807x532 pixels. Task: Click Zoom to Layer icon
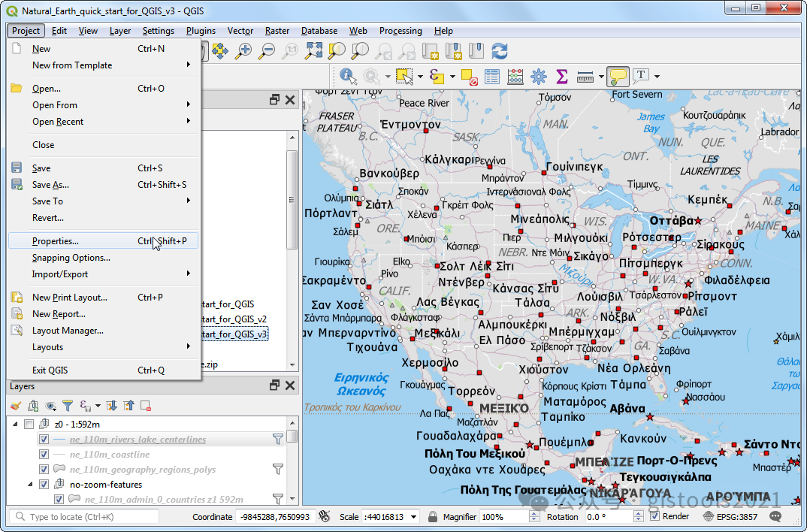click(360, 50)
